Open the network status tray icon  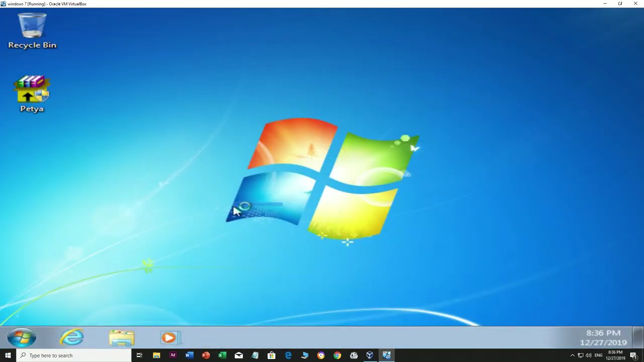[580, 355]
